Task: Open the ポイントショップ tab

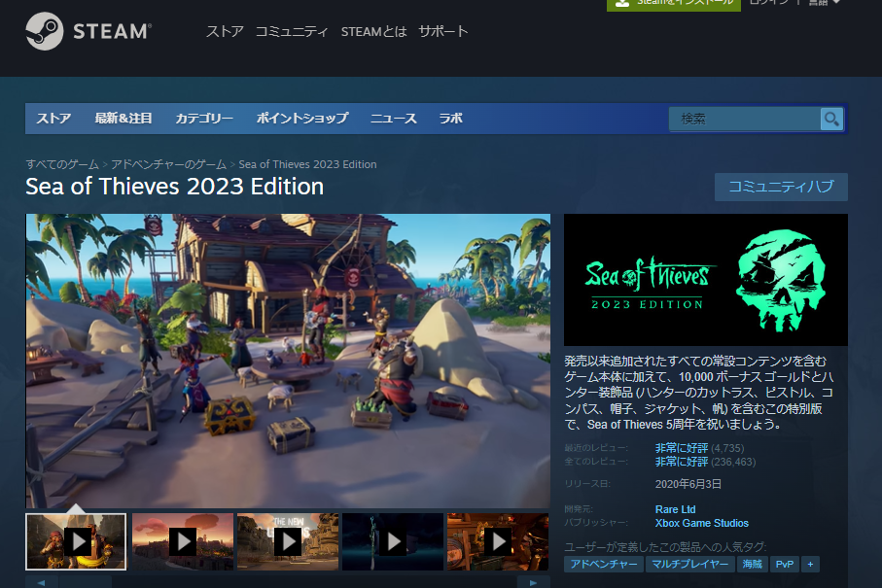Action: tap(301, 119)
